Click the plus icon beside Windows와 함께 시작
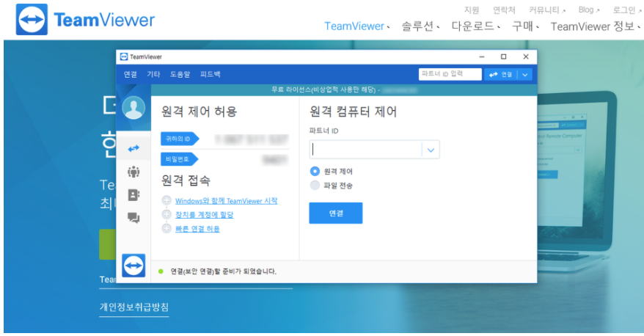Viewport: 644px width, 336px height. pos(167,200)
